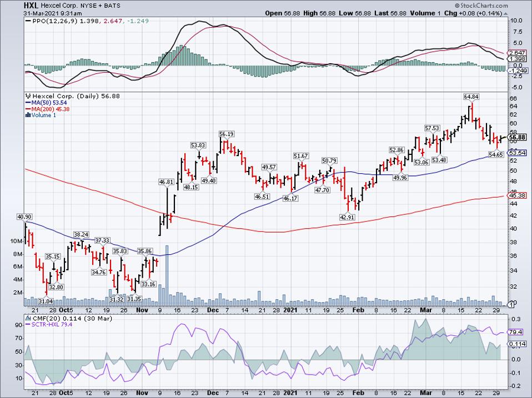The image size is (532, 398).
Task: Click the 64.84 peak price label
Action: pyautogui.click(x=471, y=97)
